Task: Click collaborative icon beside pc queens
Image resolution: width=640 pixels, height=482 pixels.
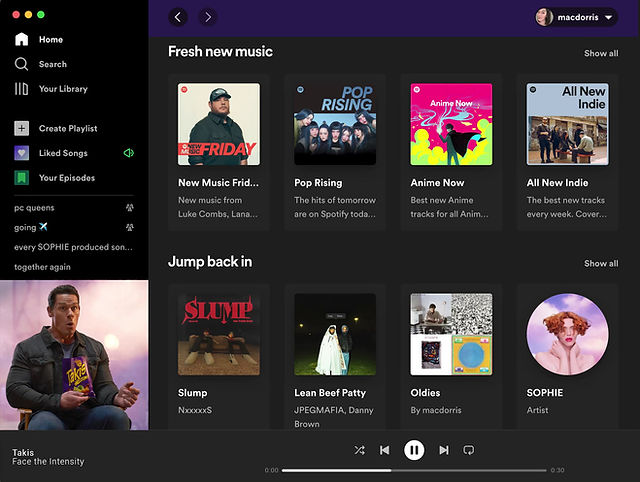Action: [x=130, y=207]
